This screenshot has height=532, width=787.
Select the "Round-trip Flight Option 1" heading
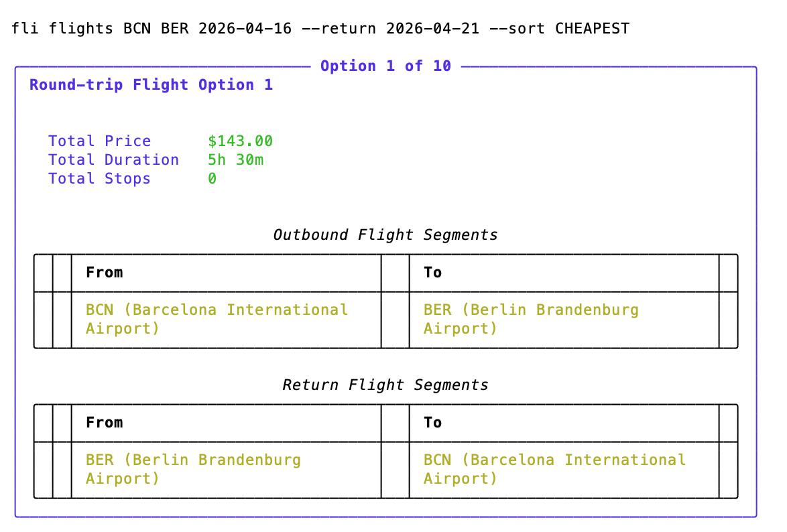[151, 84]
